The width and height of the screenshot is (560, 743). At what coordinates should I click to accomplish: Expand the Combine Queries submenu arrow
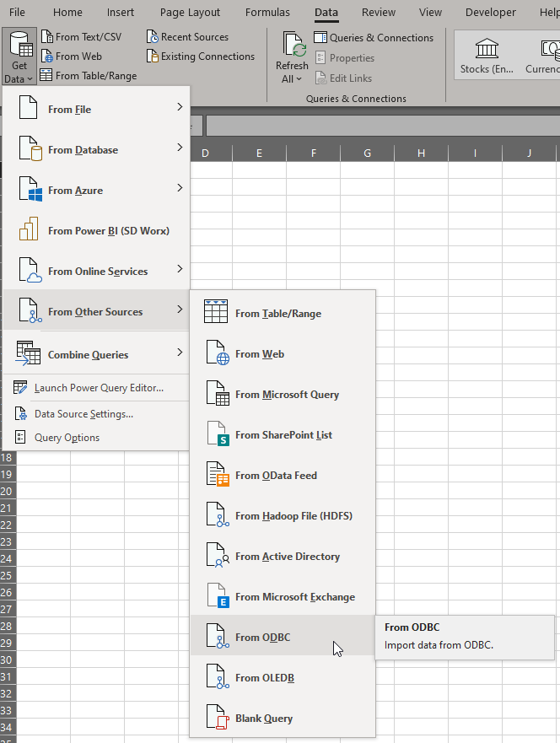point(180,353)
